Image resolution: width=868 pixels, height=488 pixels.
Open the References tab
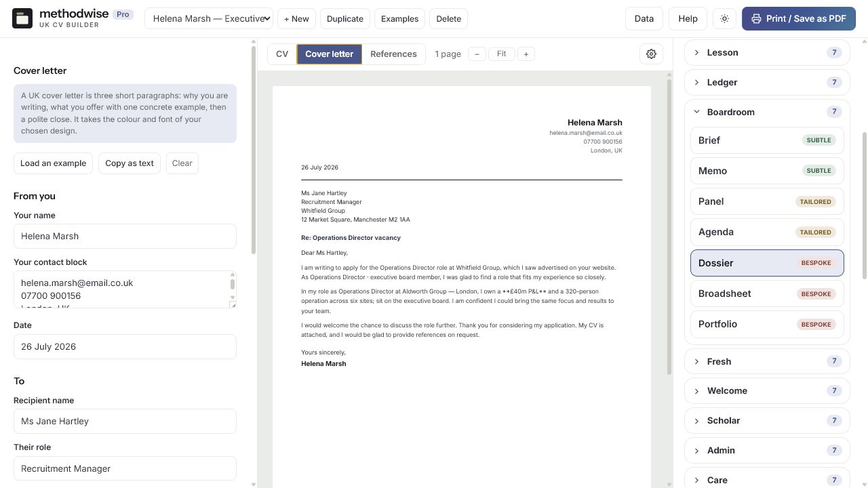(393, 54)
